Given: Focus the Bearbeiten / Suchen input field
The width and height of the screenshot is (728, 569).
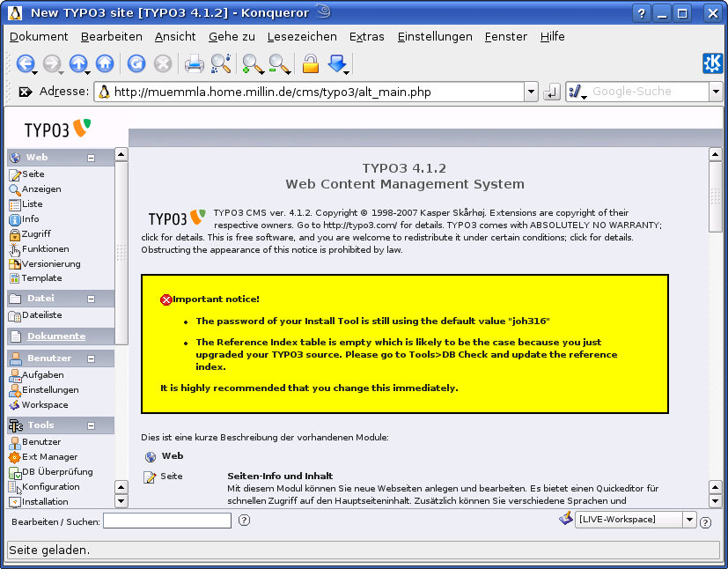Looking at the screenshot, I should [167, 521].
